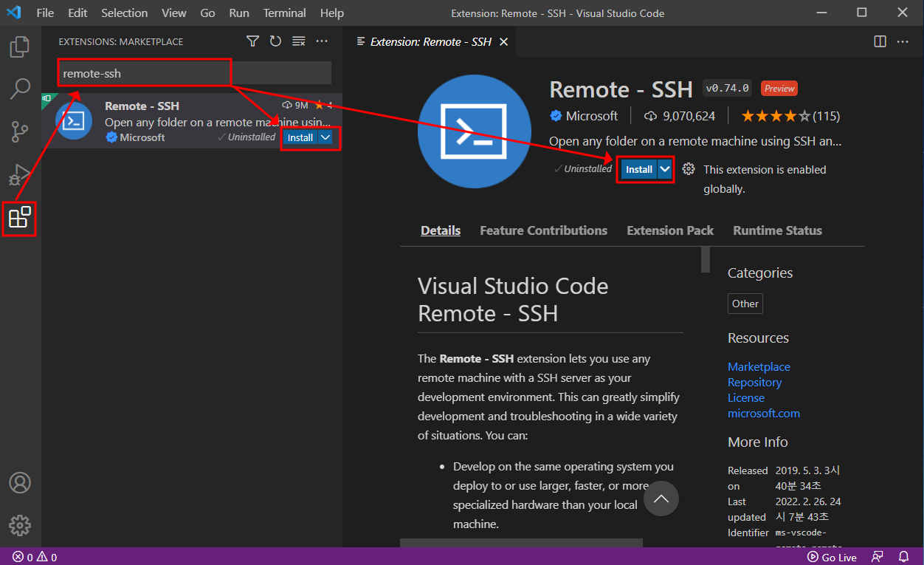Click the Marketplace resource link
This screenshot has width=924, height=565.
(x=759, y=366)
